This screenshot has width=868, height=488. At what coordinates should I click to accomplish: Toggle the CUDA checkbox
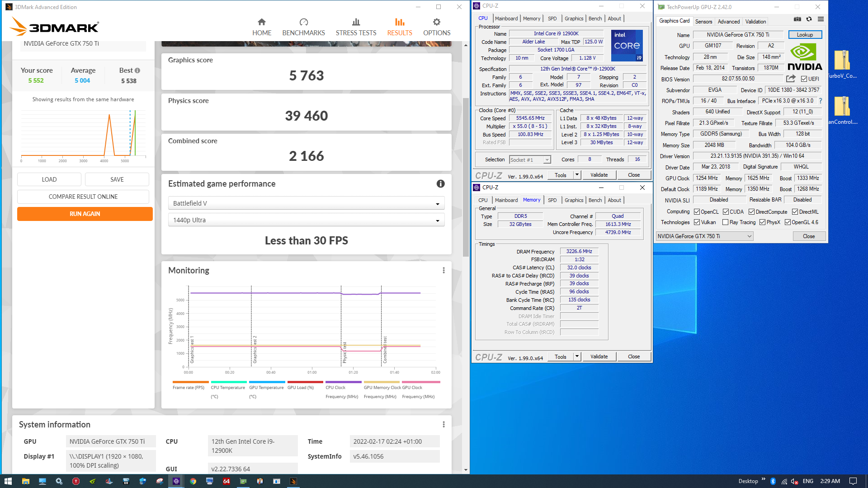pyautogui.click(x=726, y=211)
